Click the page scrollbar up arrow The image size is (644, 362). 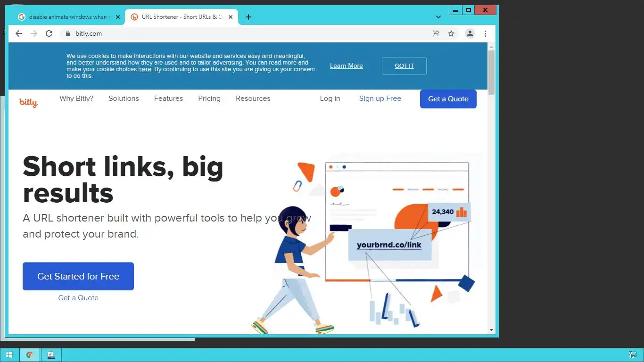(x=491, y=46)
